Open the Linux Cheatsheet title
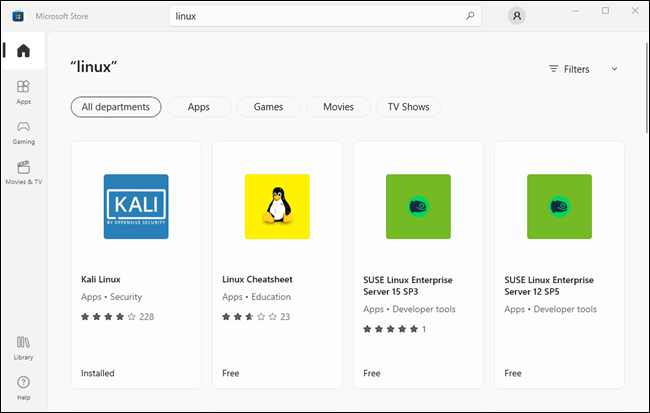This screenshot has width=650, height=413. click(257, 279)
